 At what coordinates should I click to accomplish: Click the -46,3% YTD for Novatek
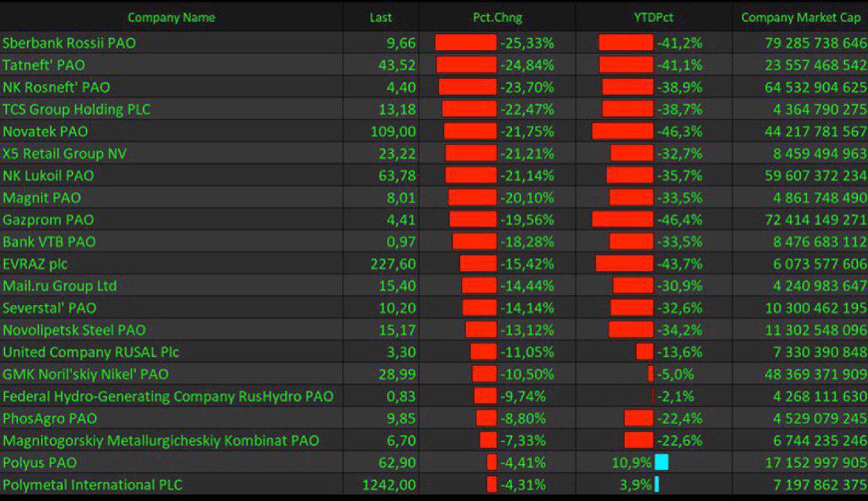pos(680,132)
